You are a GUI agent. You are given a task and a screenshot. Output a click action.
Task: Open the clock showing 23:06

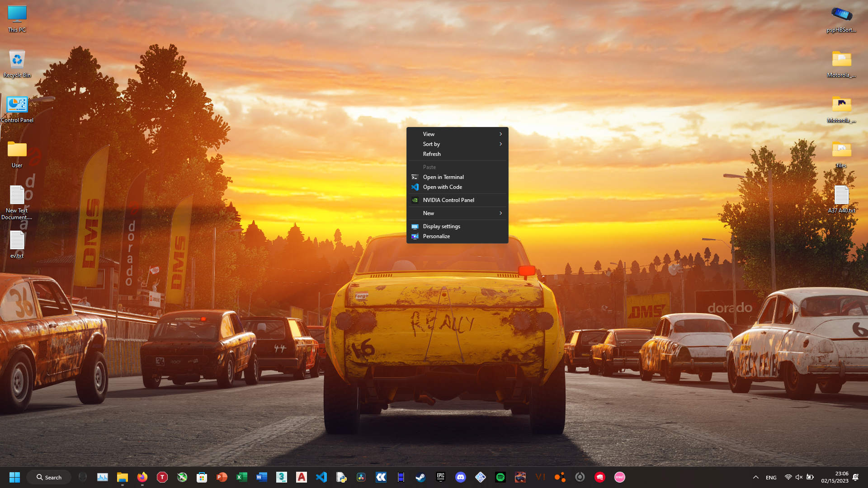835,477
